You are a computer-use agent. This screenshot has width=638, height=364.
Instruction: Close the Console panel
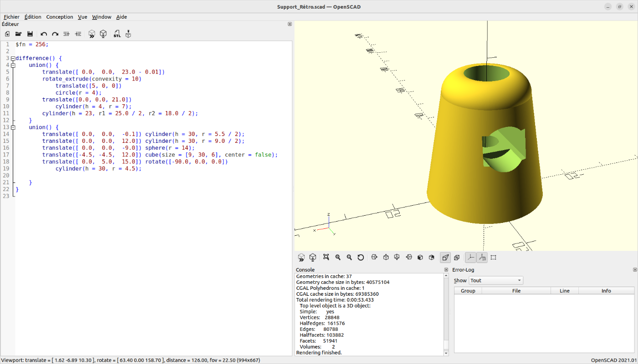click(446, 270)
